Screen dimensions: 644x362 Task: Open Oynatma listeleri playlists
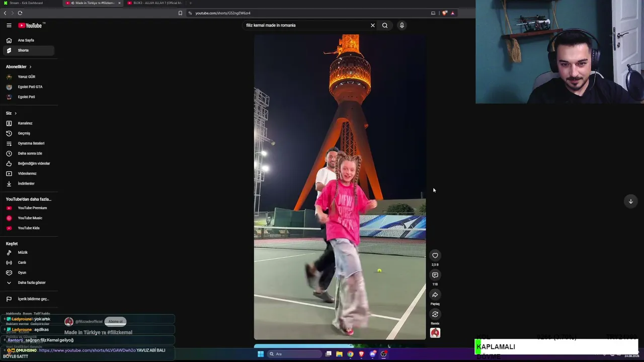tap(29, 143)
